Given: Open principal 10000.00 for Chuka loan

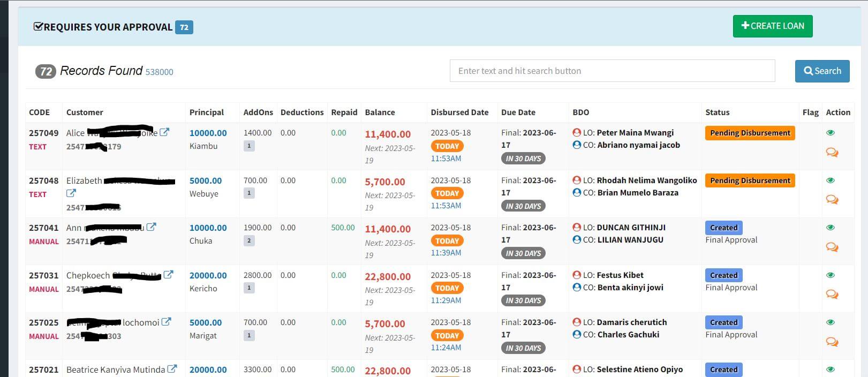Looking at the screenshot, I should [208, 228].
